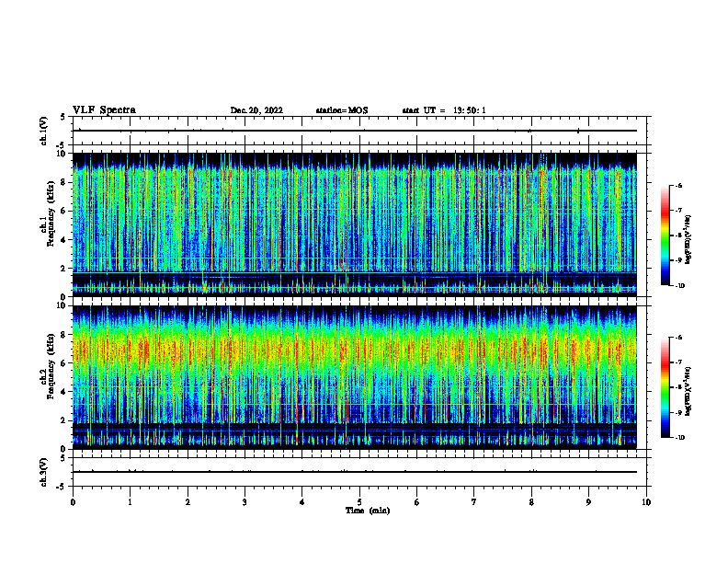This screenshot has width=728, height=563.
Task: Click the ch.1 voltage waveform trace
Action: point(355,131)
